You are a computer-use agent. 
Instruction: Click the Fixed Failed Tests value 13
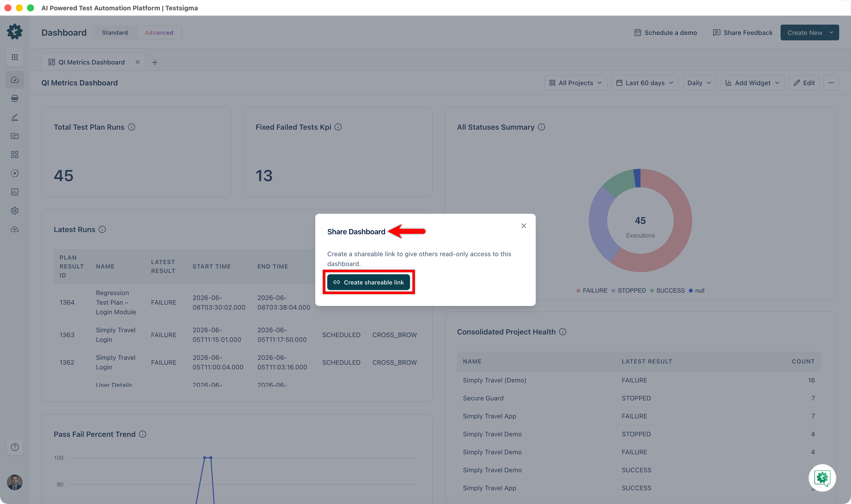coord(264,175)
